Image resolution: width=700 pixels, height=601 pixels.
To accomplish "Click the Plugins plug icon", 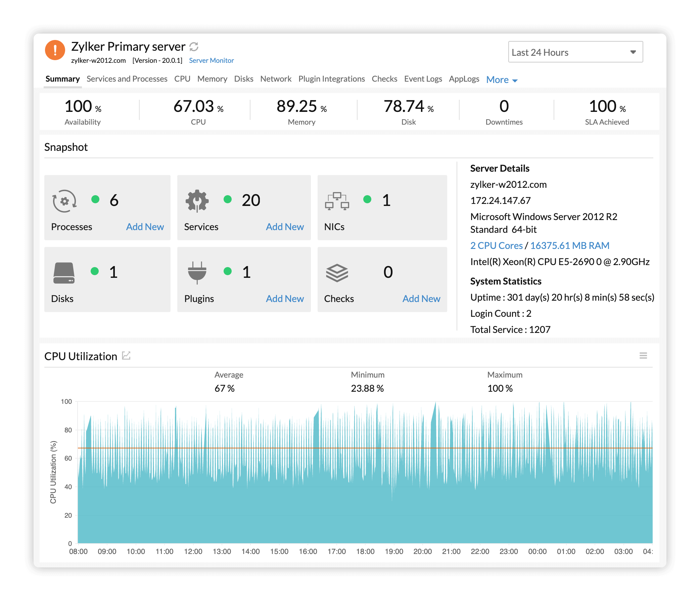I will click(x=197, y=272).
